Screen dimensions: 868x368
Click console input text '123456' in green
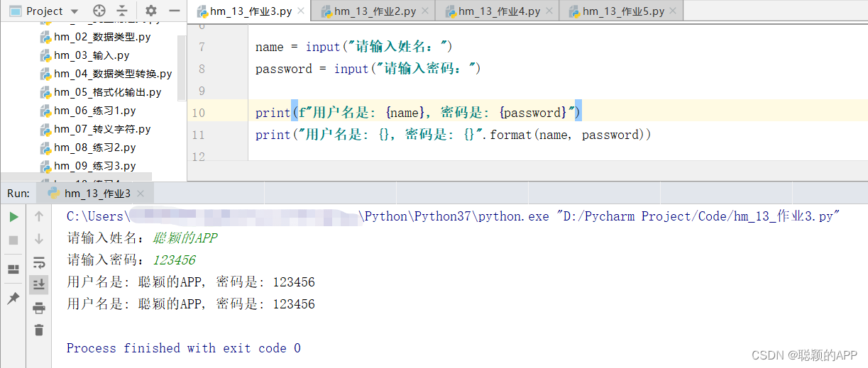click(174, 260)
